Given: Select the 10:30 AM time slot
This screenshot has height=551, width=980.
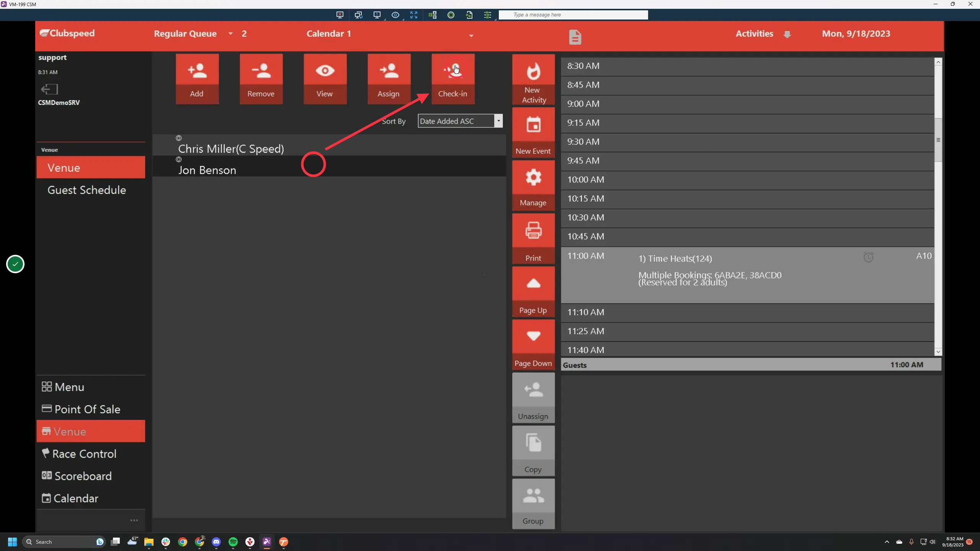Looking at the screenshot, I should 747,218.
